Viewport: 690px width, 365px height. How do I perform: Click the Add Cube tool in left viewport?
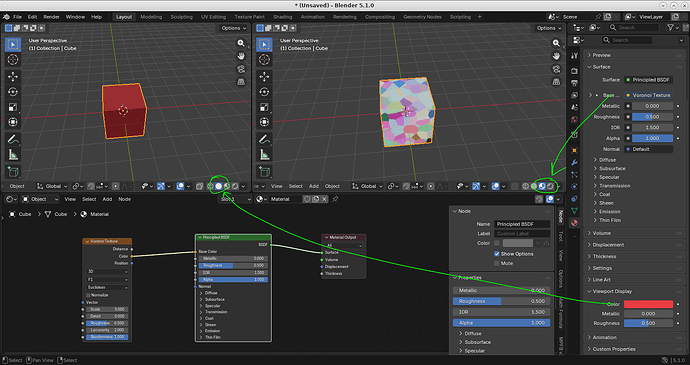click(x=13, y=172)
